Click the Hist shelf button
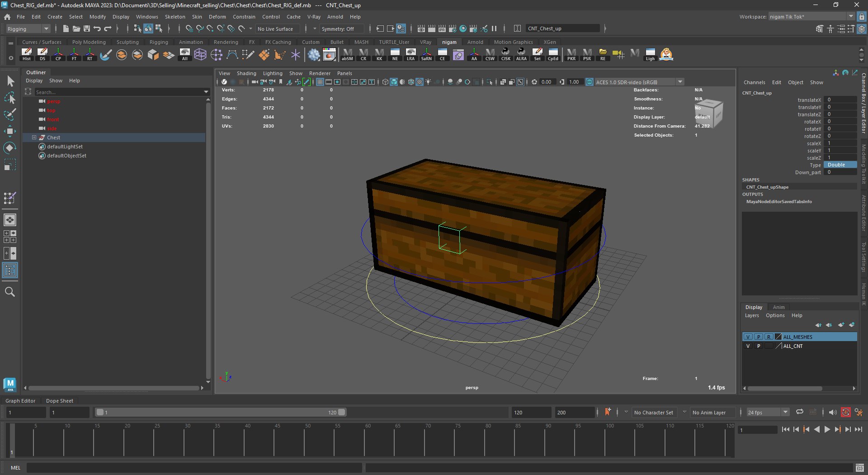Viewport: 868px width, 475px height. 27,55
